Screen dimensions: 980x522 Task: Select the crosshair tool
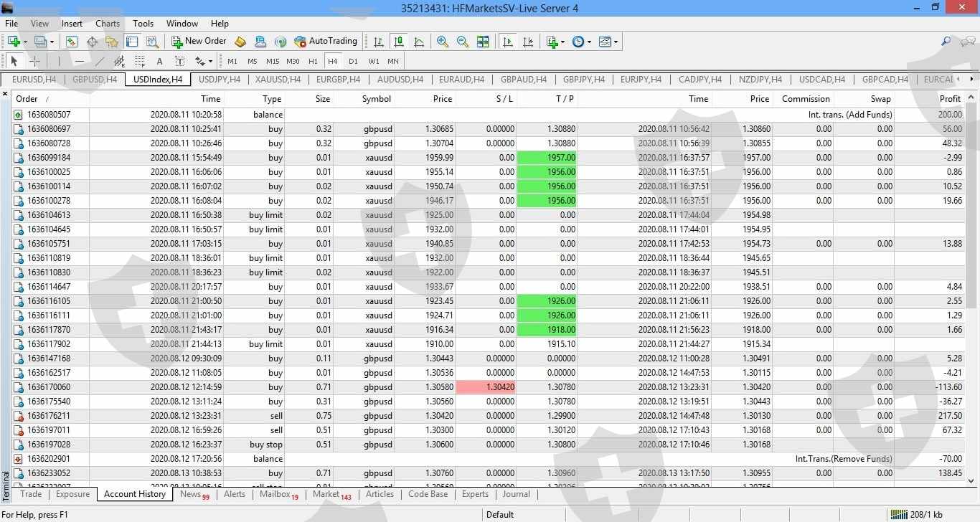34,61
